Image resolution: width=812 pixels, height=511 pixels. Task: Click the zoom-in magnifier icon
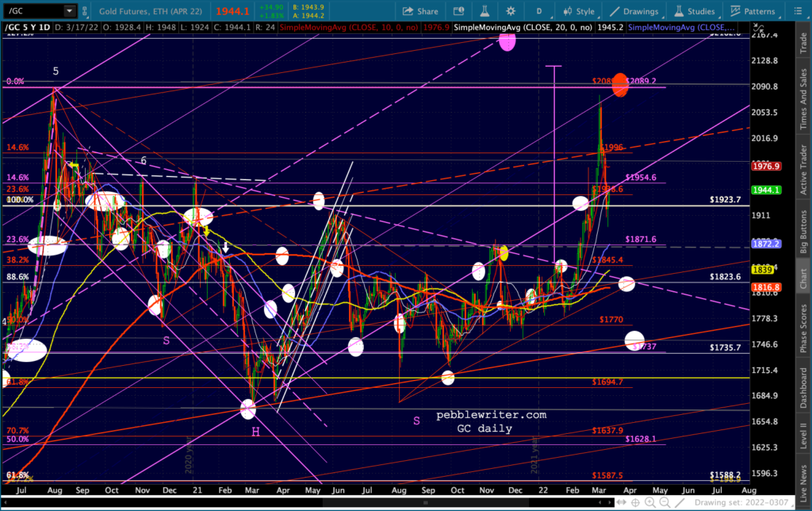click(x=650, y=502)
